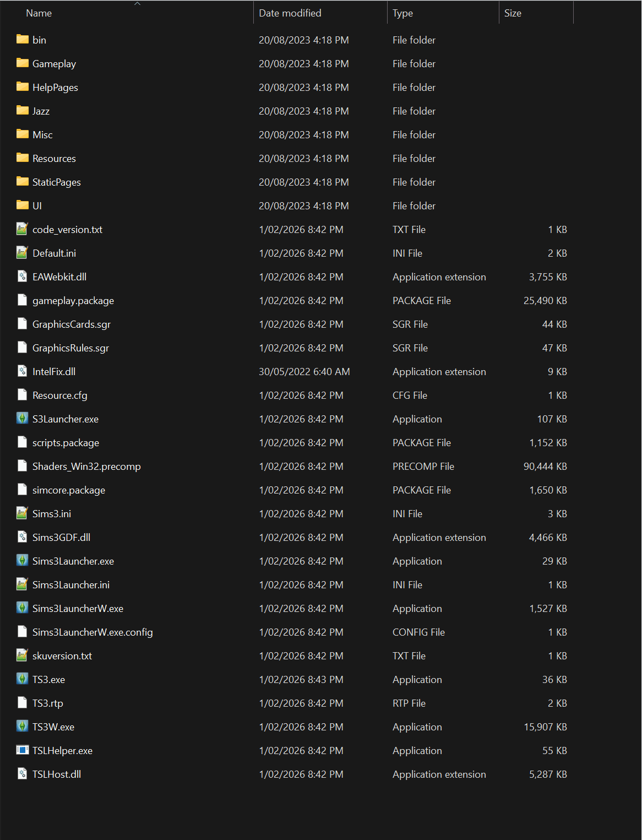Screen dimensions: 642x840
Task: Click the 1,152 KB size value
Action: [548, 442]
